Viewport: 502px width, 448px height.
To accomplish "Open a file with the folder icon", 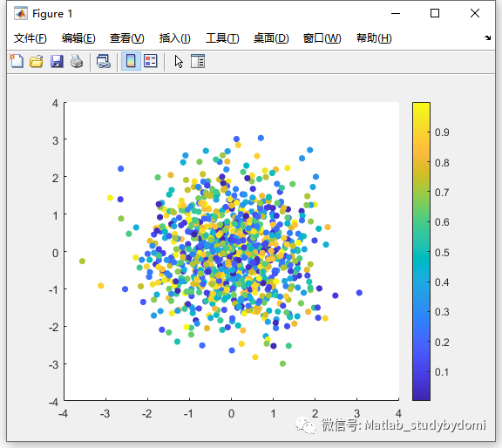I will coord(37,61).
